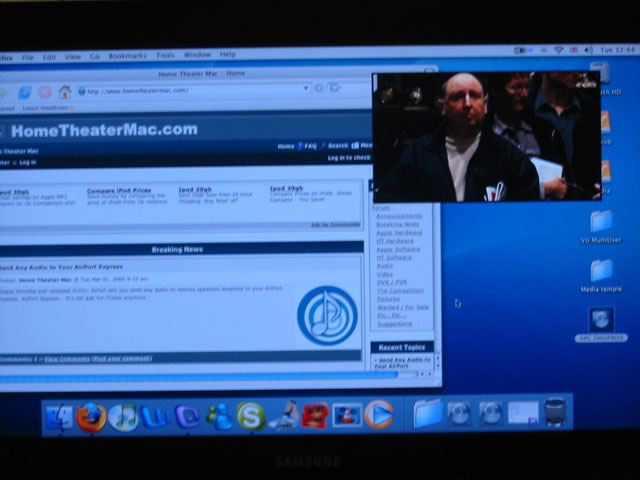
Task: Open the red Toast-style Dock icon
Action: (315, 416)
